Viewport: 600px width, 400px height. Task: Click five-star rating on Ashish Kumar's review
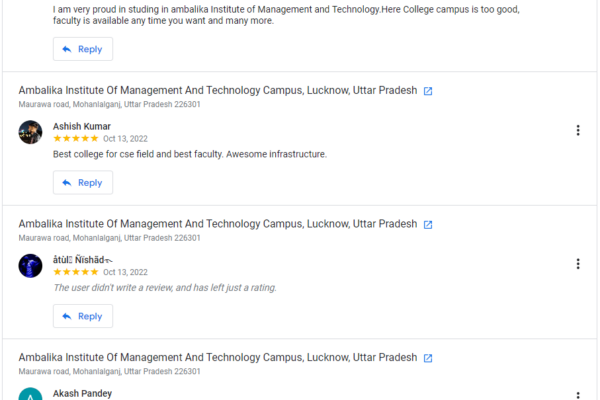click(x=75, y=139)
